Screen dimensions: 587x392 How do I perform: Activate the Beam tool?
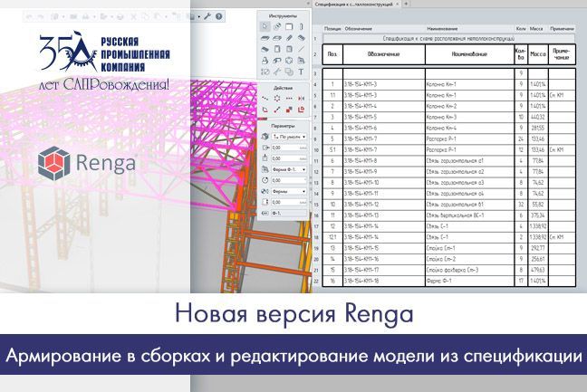[x=289, y=38]
